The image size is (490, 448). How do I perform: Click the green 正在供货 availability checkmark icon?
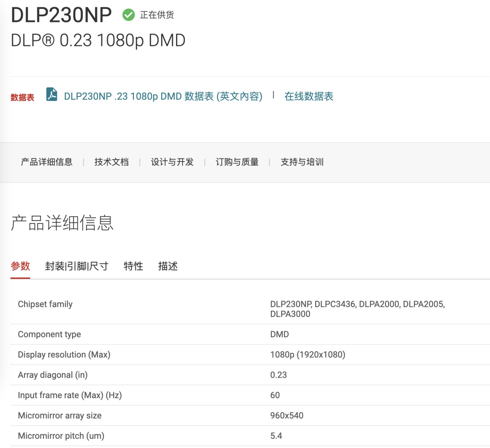coord(128,15)
